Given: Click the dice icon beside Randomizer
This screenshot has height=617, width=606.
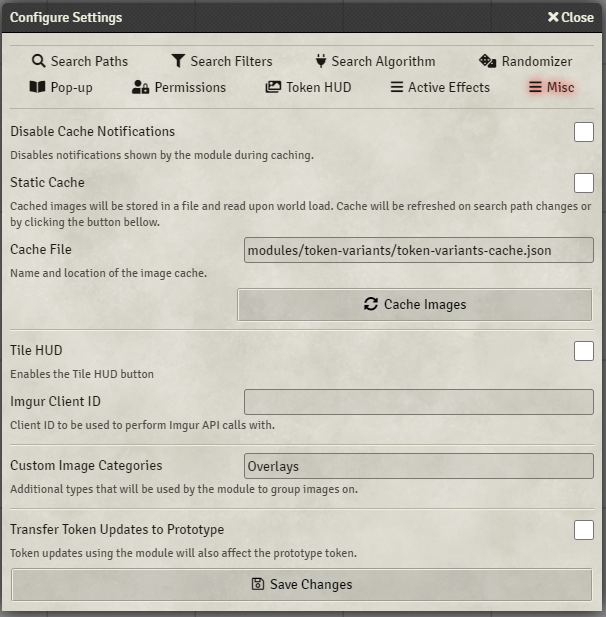Looking at the screenshot, I should pos(487,61).
